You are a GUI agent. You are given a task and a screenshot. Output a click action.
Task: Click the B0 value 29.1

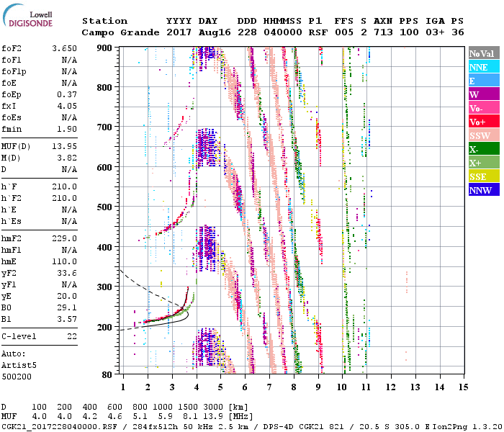click(67, 308)
